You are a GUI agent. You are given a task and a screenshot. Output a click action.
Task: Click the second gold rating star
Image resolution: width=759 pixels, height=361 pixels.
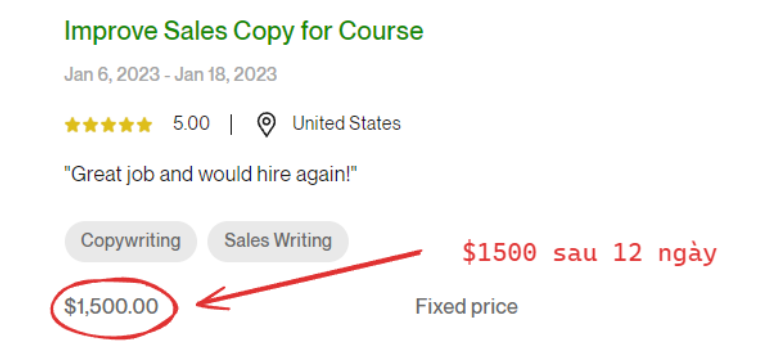pos(91,125)
